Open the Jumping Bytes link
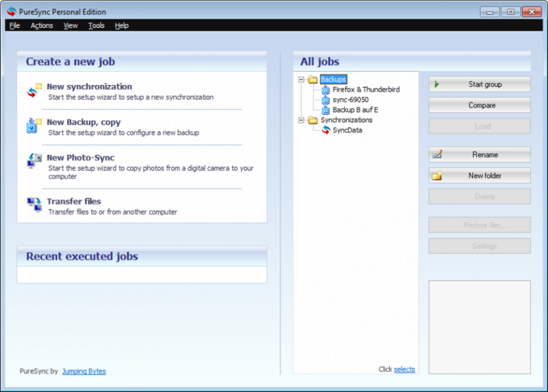 coord(84,371)
